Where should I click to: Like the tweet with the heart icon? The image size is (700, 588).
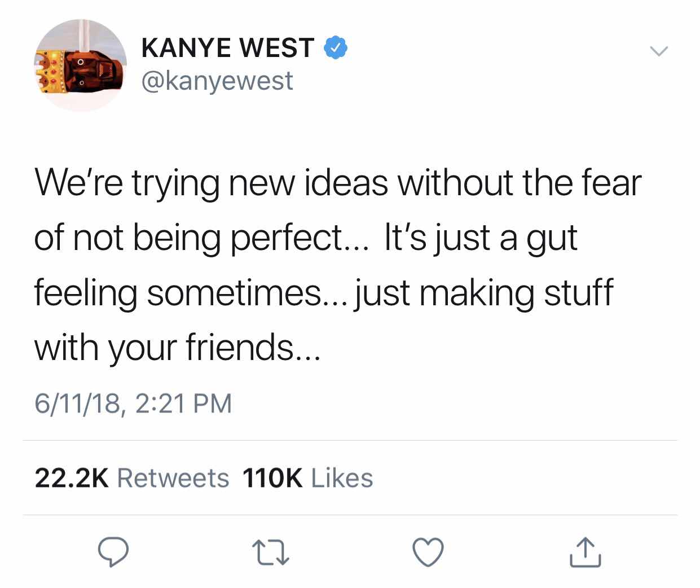[x=428, y=552]
